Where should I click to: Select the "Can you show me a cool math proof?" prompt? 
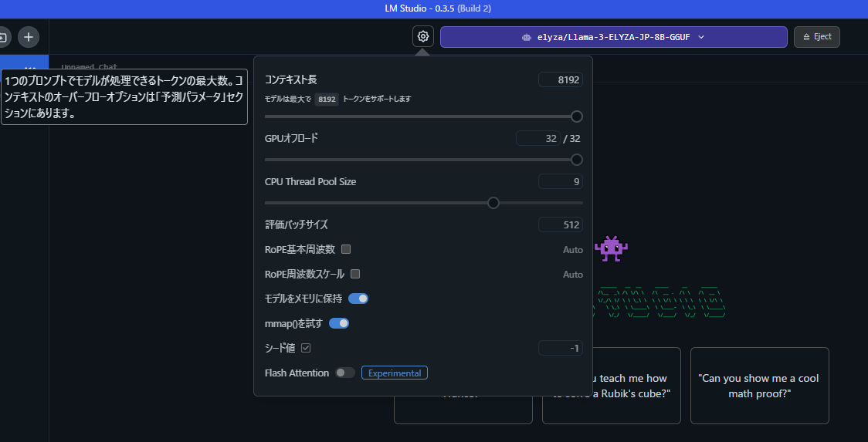click(760, 386)
